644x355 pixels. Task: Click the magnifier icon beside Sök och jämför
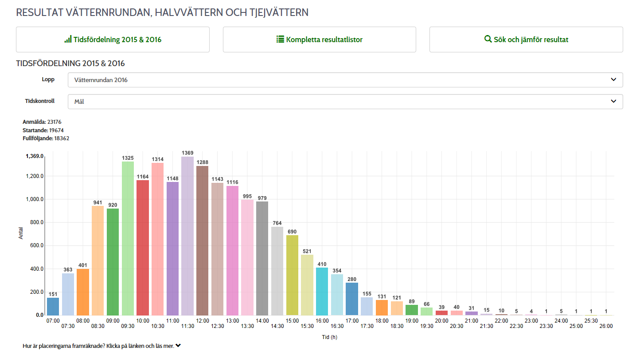point(488,39)
